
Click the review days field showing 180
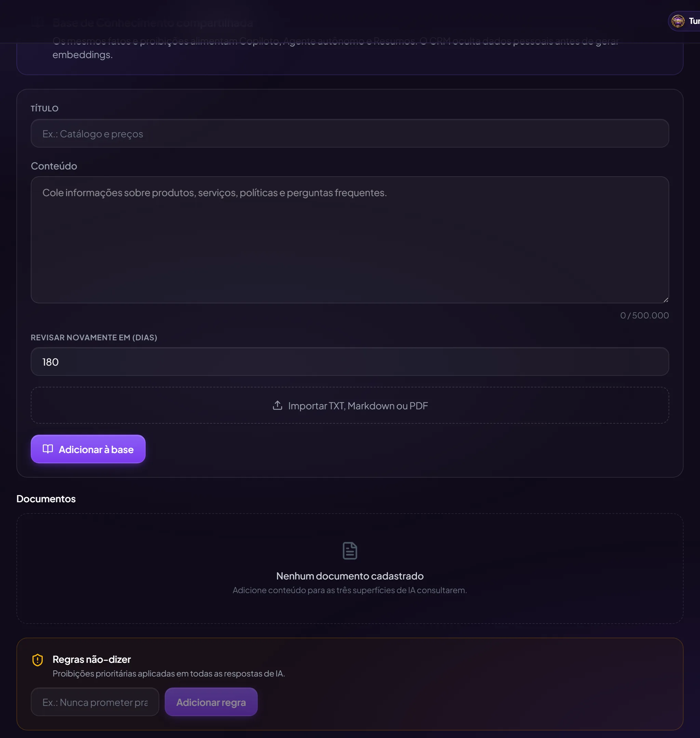pyautogui.click(x=350, y=361)
